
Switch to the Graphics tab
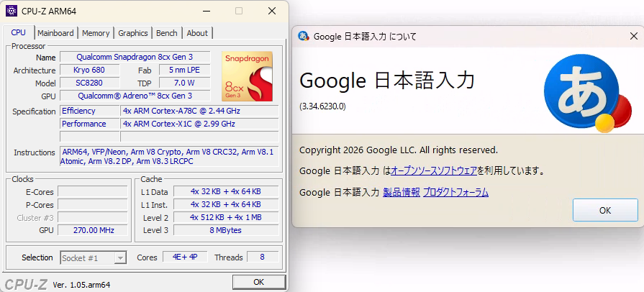[132, 33]
